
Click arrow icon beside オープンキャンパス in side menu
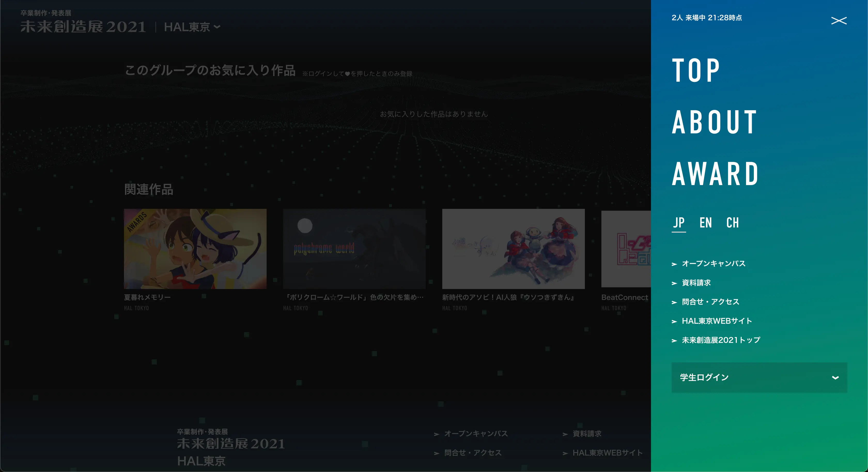[x=674, y=264]
